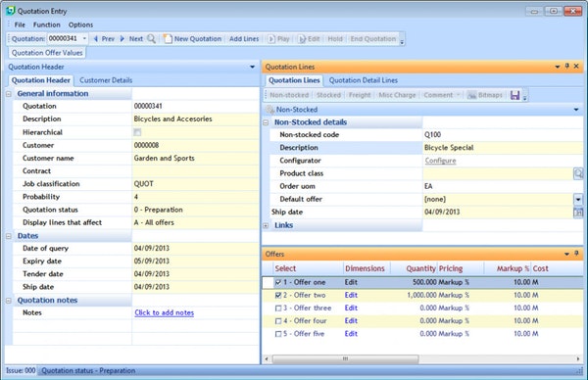Click the Offer two quantity 1,000.000
Image resolution: width=588 pixels, height=380 pixels.
[421, 296]
